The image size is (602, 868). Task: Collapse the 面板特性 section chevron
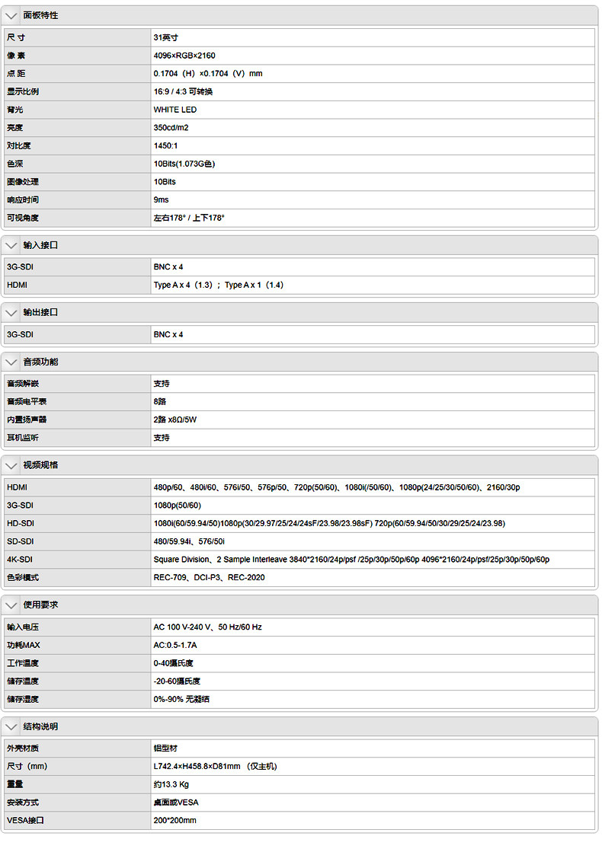coord(11,15)
